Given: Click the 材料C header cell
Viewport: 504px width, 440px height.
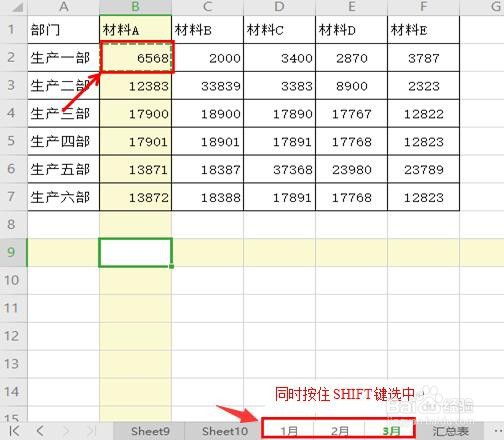Looking at the screenshot, I should click(279, 30).
